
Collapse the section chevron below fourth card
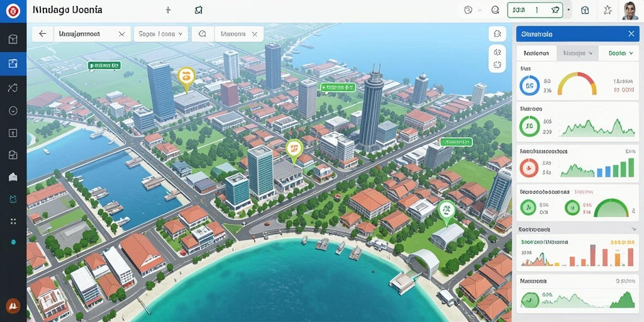point(633,229)
